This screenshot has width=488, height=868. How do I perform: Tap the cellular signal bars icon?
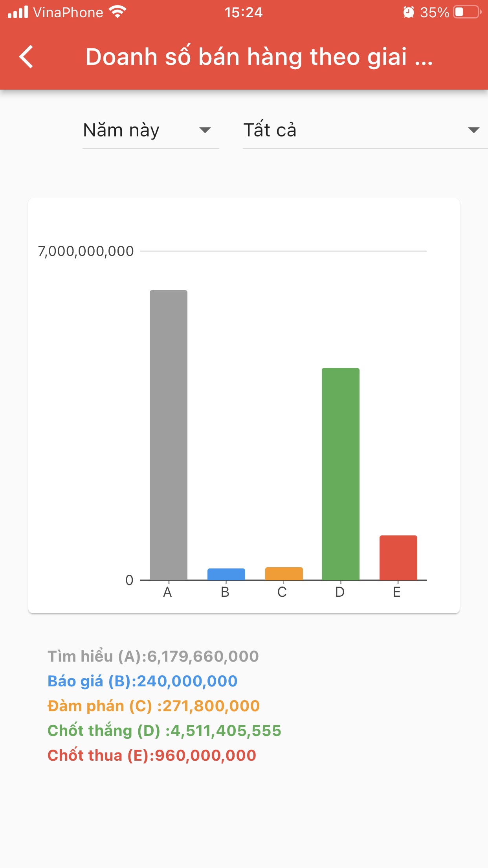pyautogui.click(x=18, y=12)
